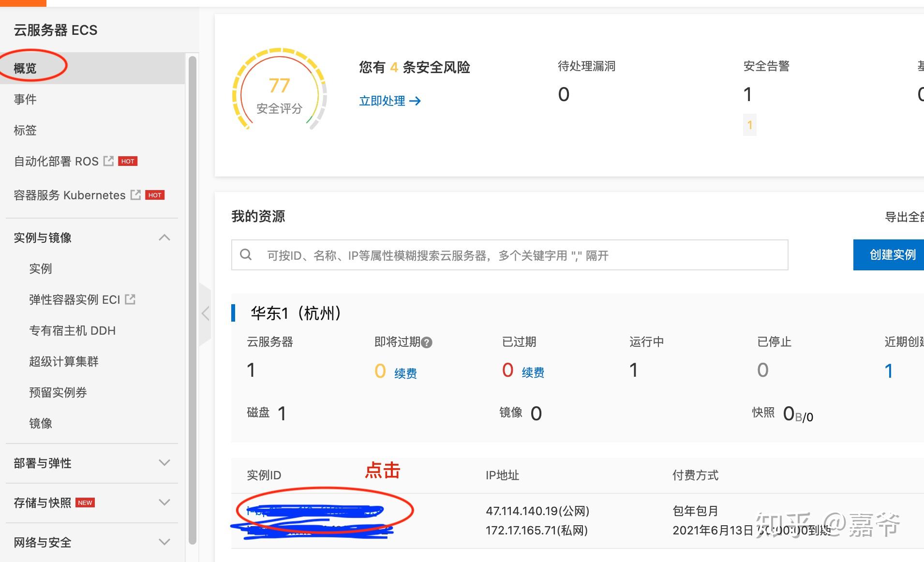Collapse the 实例与镜像 section
924x562 pixels.
click(x=164, y=237)
